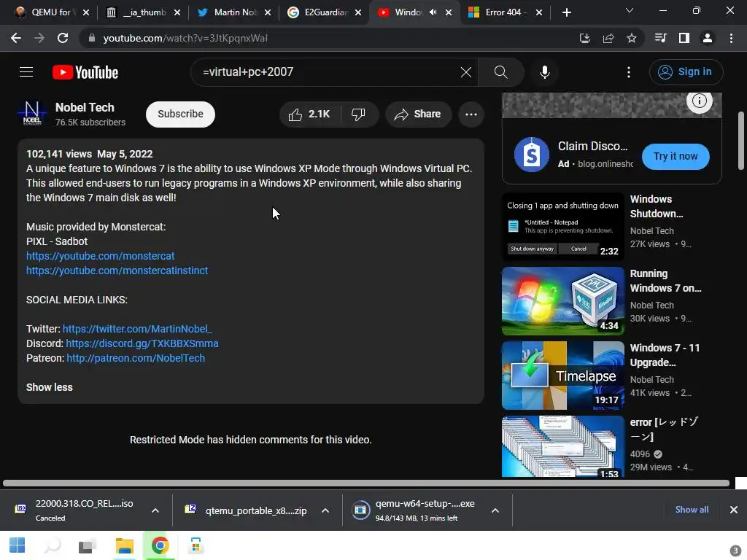Like the video with thumbs up

(x=309, y=114)
